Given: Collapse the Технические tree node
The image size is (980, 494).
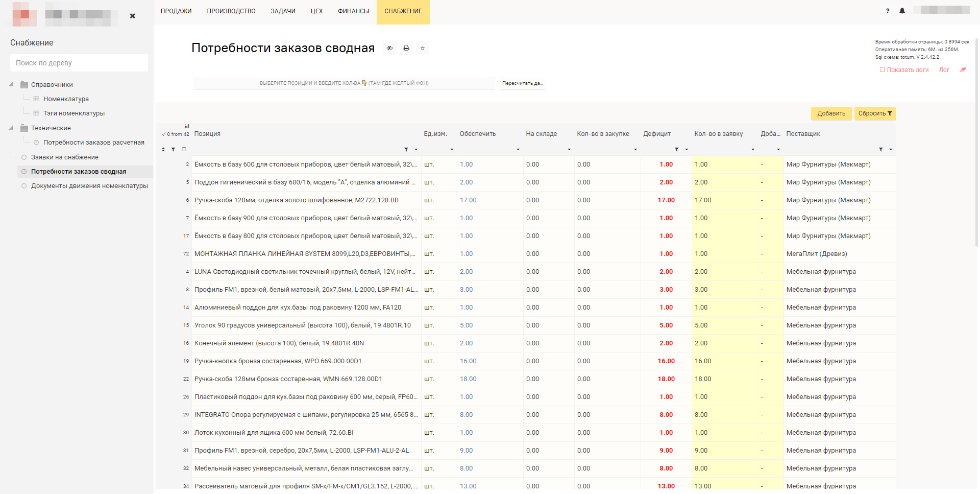Looking at the screenshot, I should [11, 128].
